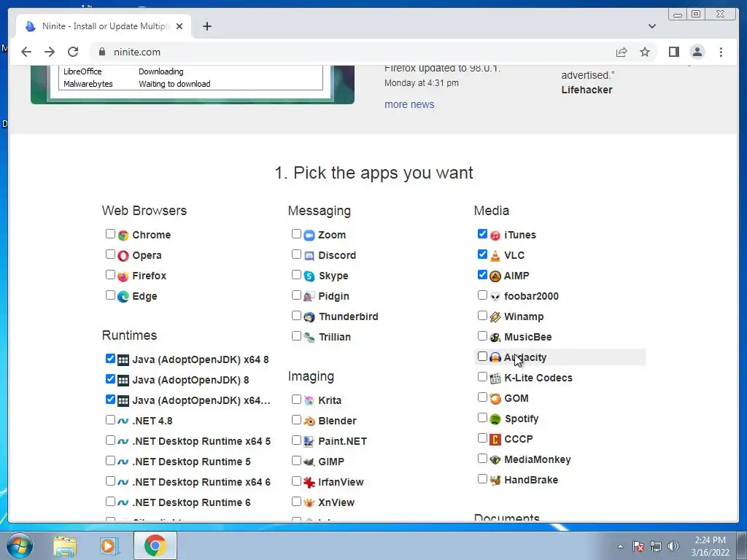The width and height of the screenshot is (747, 560).
Task: Click the Pidgin app icon
Action: coord(309,297)
